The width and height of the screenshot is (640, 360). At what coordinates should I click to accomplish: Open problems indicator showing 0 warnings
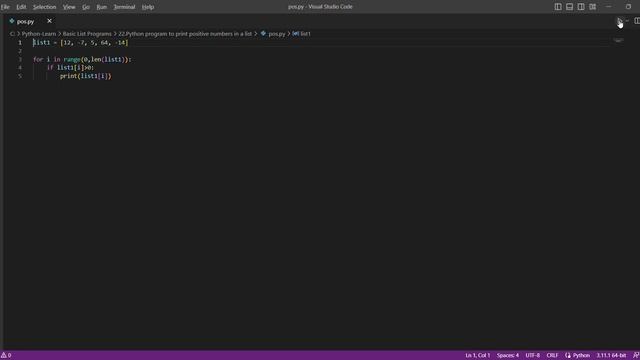click(x=6, y=356)
